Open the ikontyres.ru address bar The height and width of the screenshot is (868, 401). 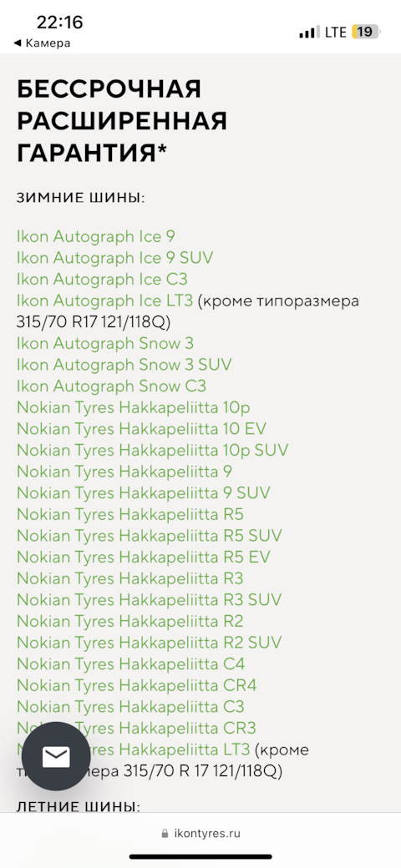pyautogui.click(x=200, y=833)
